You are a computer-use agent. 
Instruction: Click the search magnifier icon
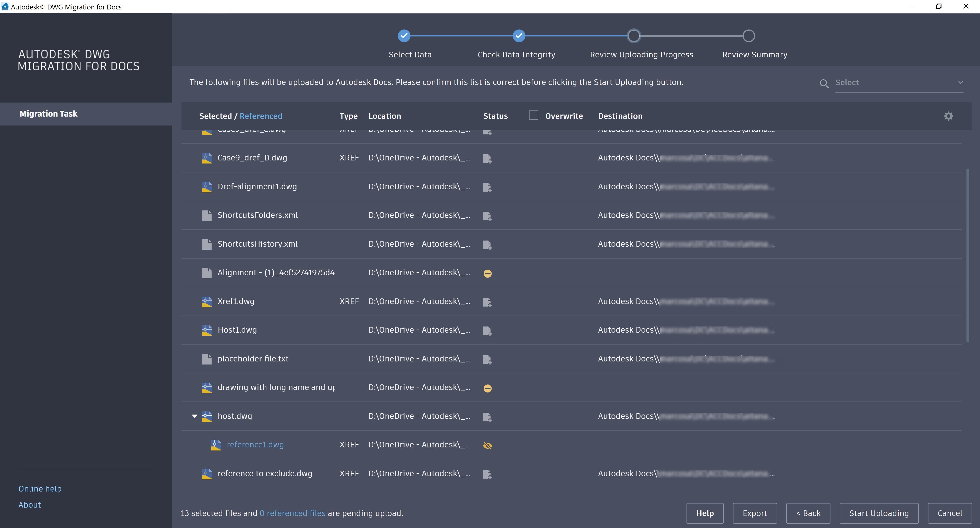pos(824,83)
